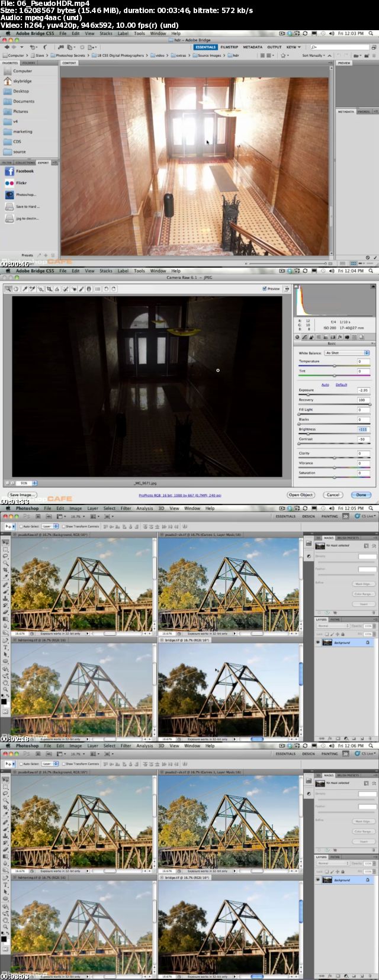
Task: Toggle the Preview checkbox in Camera Raw
Action: tap(264, 289)
